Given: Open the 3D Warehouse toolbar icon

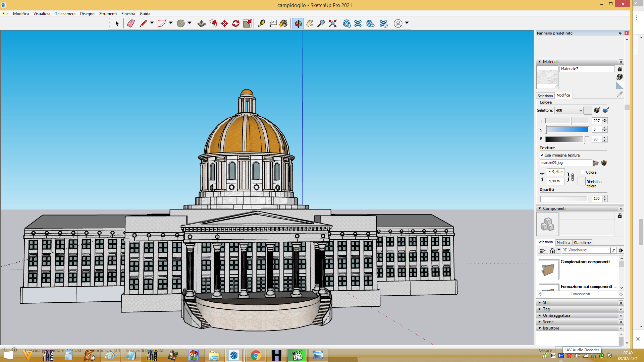Looking at the screenshot, I should [347, 23].
